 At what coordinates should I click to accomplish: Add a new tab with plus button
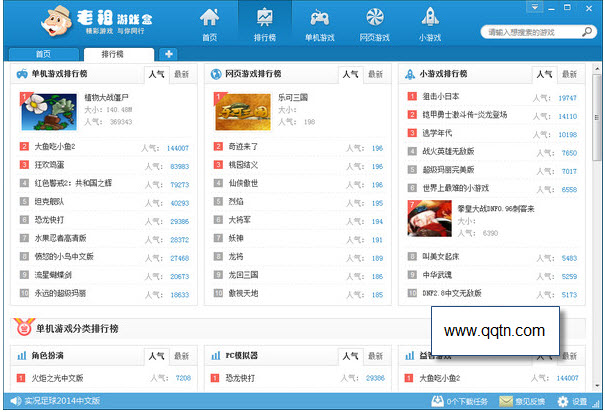pos(169,54)
